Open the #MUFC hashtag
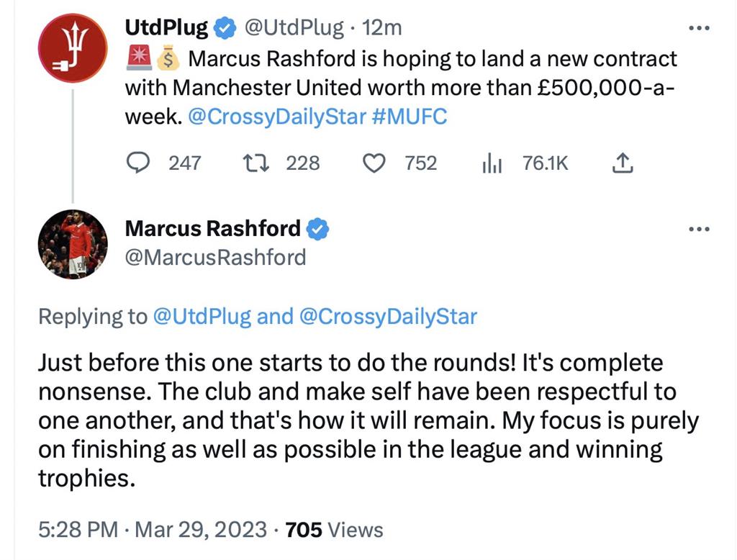This screenshot has height=560, width=737. tap(410, 117)
